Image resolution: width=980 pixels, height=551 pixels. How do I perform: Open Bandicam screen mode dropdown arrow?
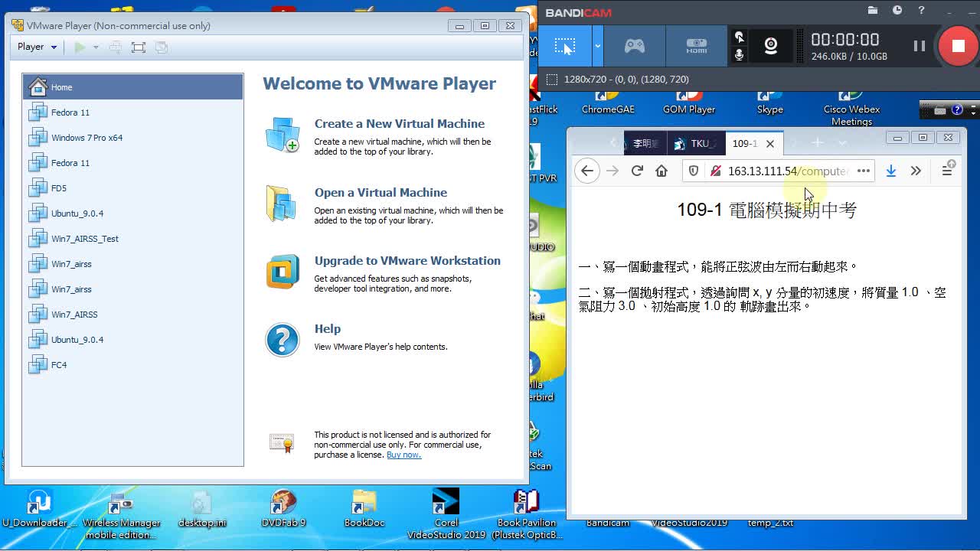point(597,46)
